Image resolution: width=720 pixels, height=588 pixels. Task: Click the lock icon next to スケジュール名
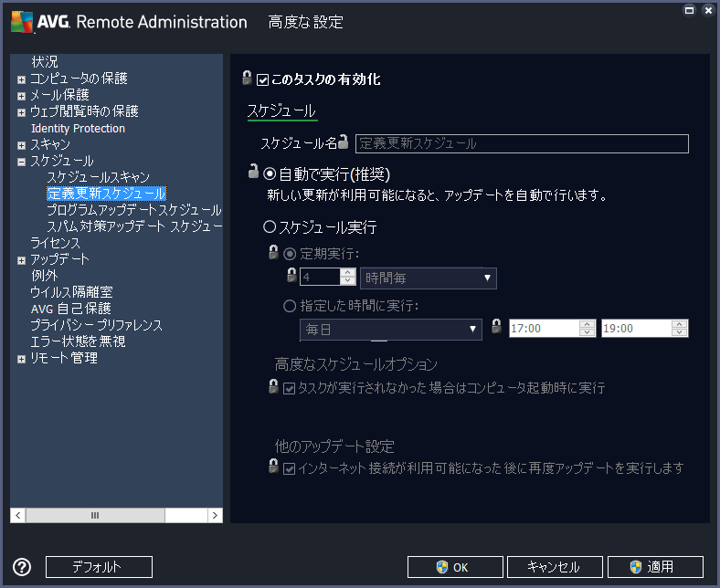[x=343, y=142]
